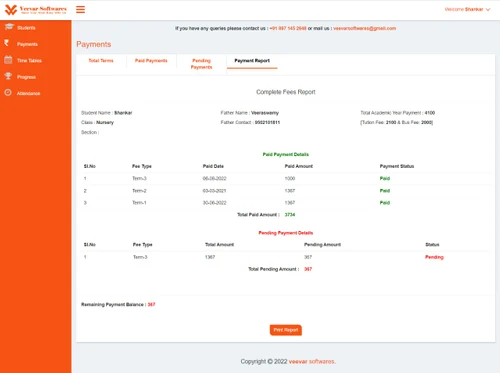Click the Print Report button
500x373 pixels.
286,330
